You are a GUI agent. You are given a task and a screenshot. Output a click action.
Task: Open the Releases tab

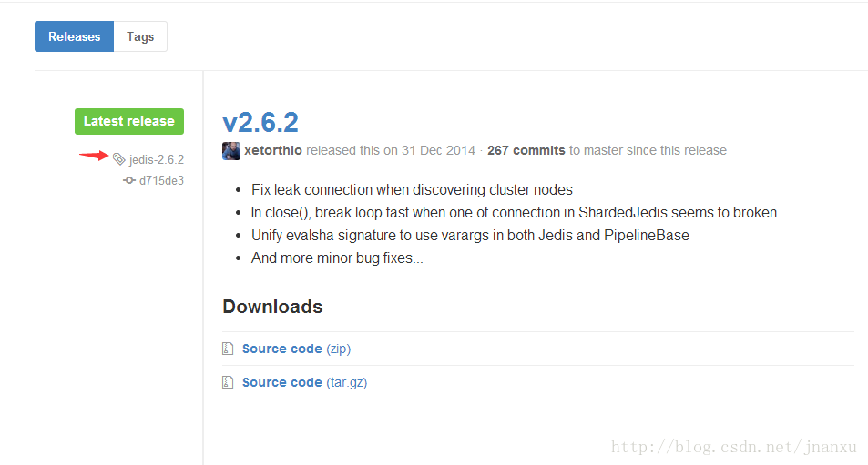pyautogui.click(x=74, y=36)
